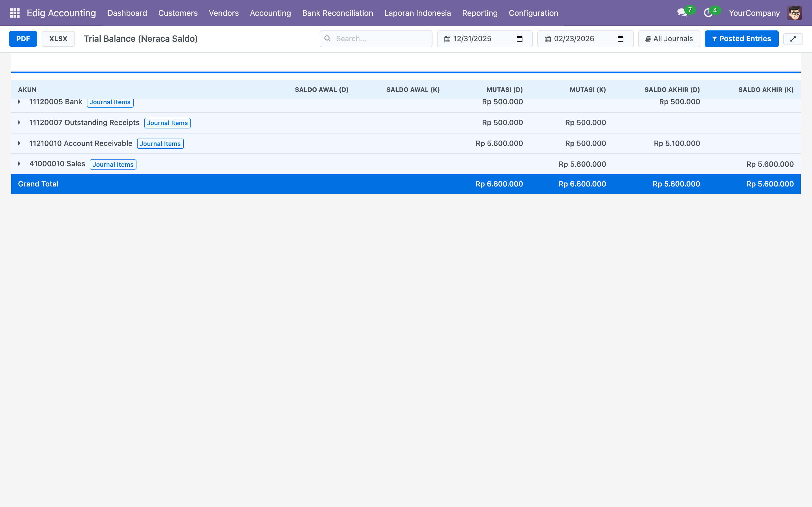Image resolution: width=812 pixels, height=507 pixels.
Task: Expand the 11120007 Outstanding Receipts row
Action: tap(19, 123)
